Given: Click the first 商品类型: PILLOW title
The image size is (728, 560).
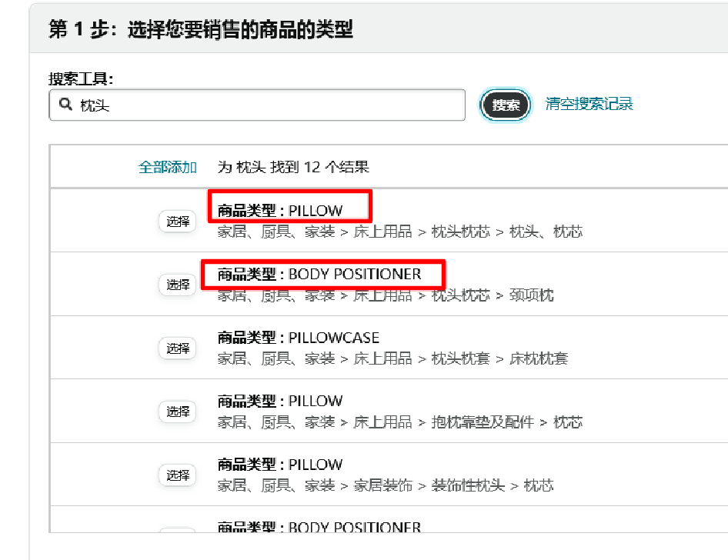Looking at the screenshot, I should 280,210.
